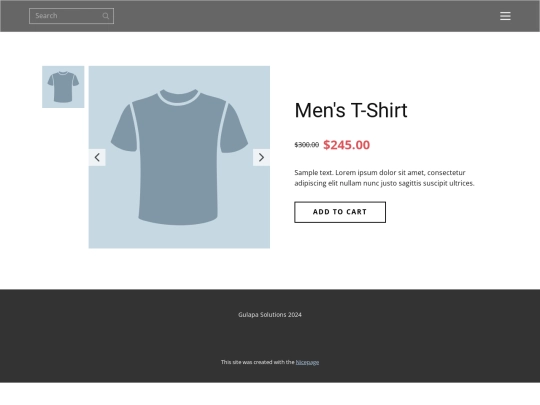The width and height of the screenshot is (540, 405).
Task: Click the left sleeve of large T-shirt
Action: coord(124,129)
